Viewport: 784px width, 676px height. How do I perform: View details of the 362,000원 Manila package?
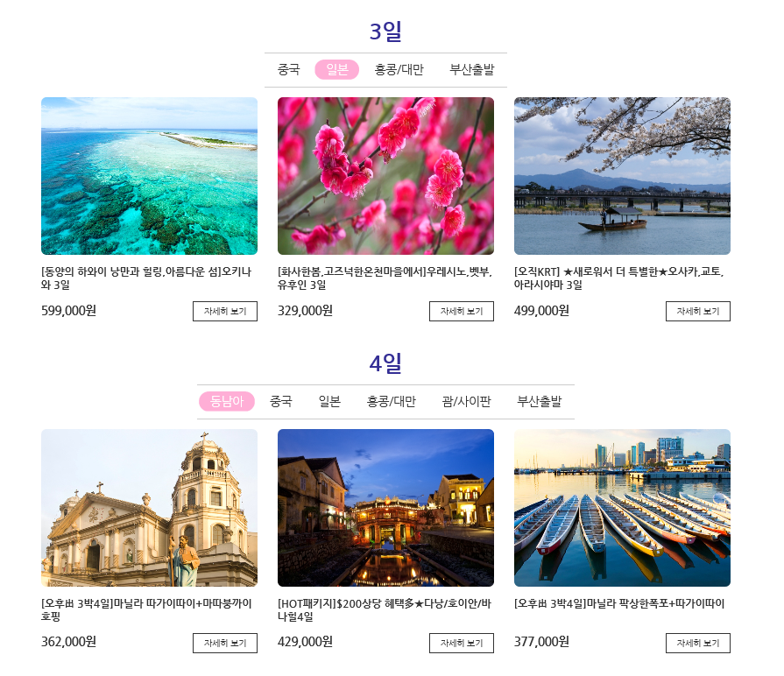pyautogui.click(x=225, y=643)
